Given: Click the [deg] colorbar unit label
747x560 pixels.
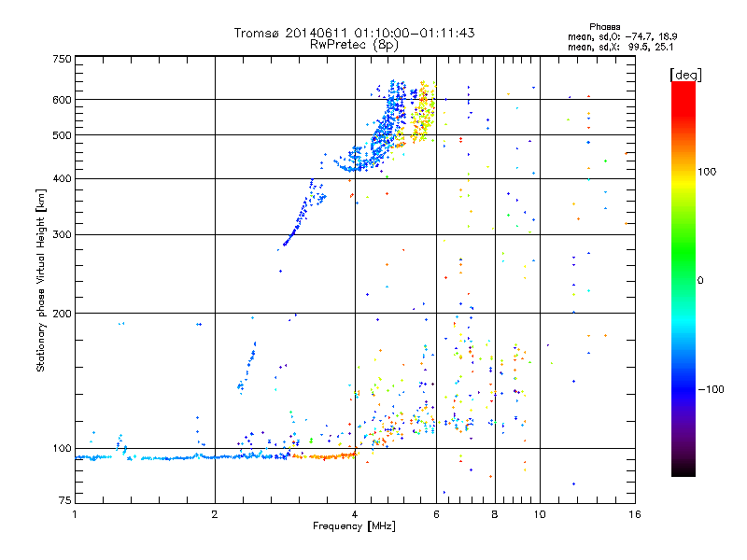Looking at the screenshot, I should 686,74.
